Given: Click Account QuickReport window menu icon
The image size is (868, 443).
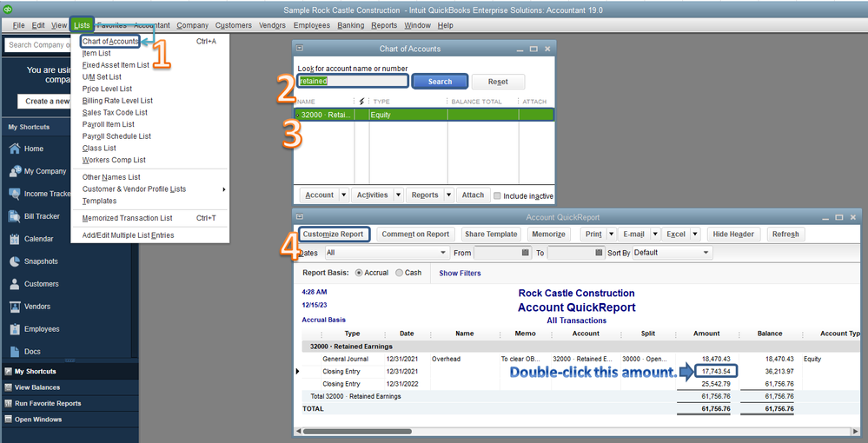Looking at the screenshot, I should pyautogui.click(x=300, y=216).
